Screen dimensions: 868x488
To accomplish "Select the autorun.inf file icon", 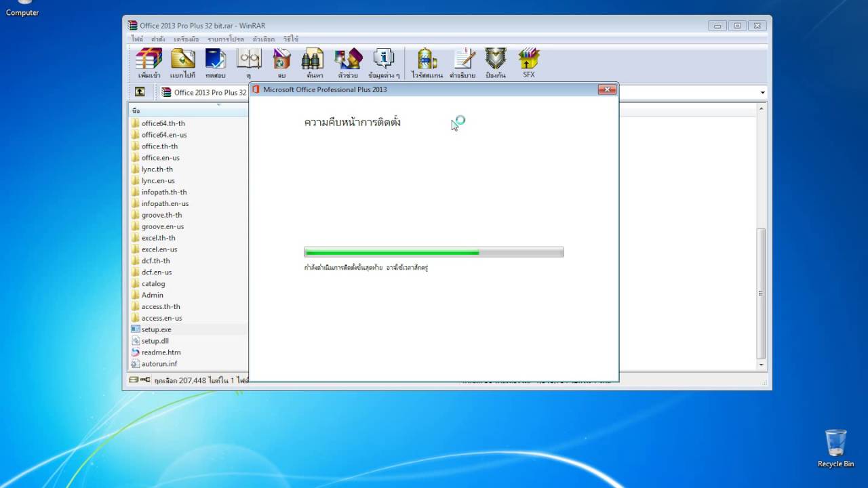I will pos(136,364).
